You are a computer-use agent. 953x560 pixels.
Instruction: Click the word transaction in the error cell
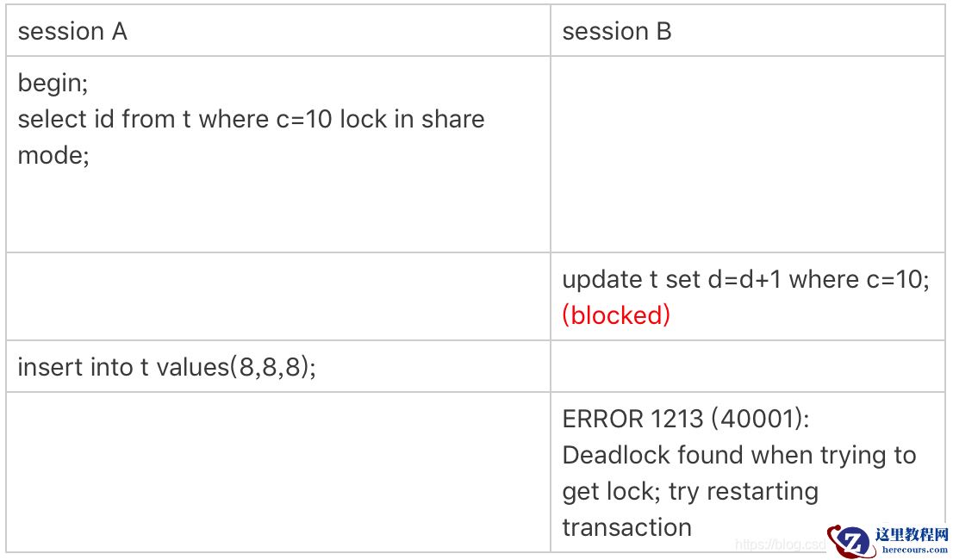[x=626, y=527]
